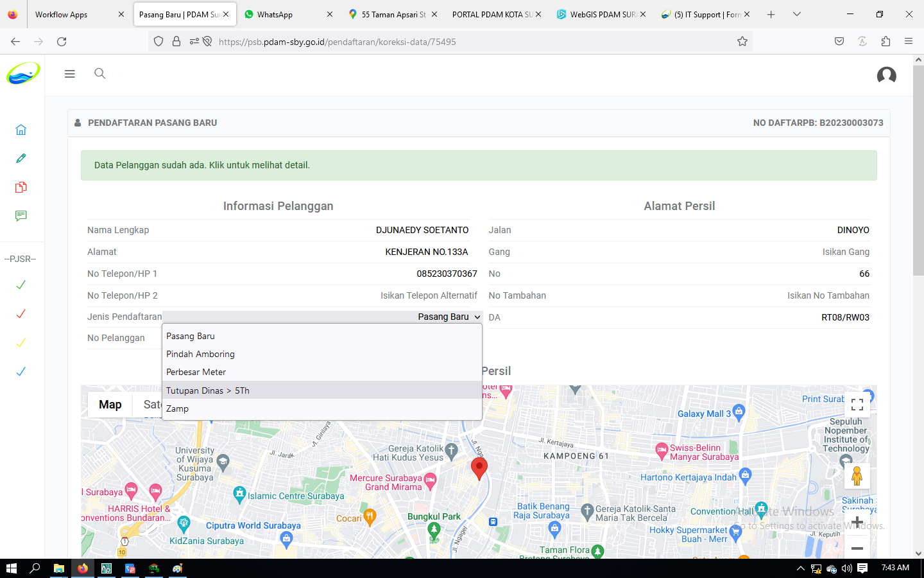The height and width of the screenshot is (578, 924).
Task: Choose Tutupan Dinas > 5Th option
Action: click(322, 390)
